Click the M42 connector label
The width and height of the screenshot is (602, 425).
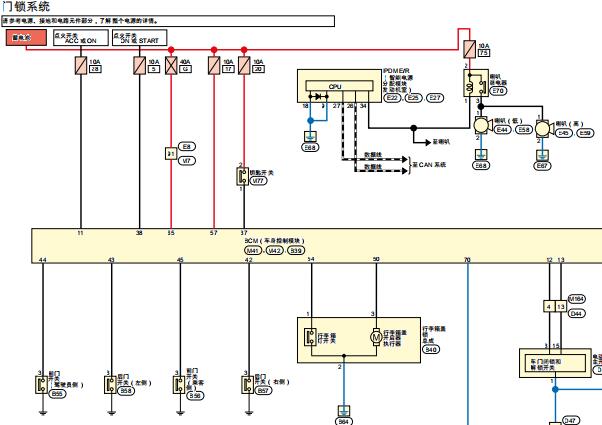[x=275, y=251]
